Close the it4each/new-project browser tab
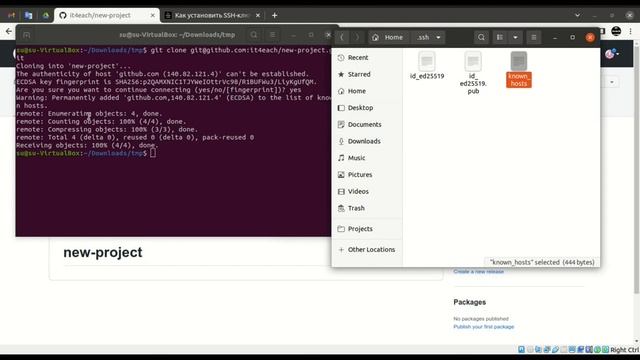 (x=153, y=15)
